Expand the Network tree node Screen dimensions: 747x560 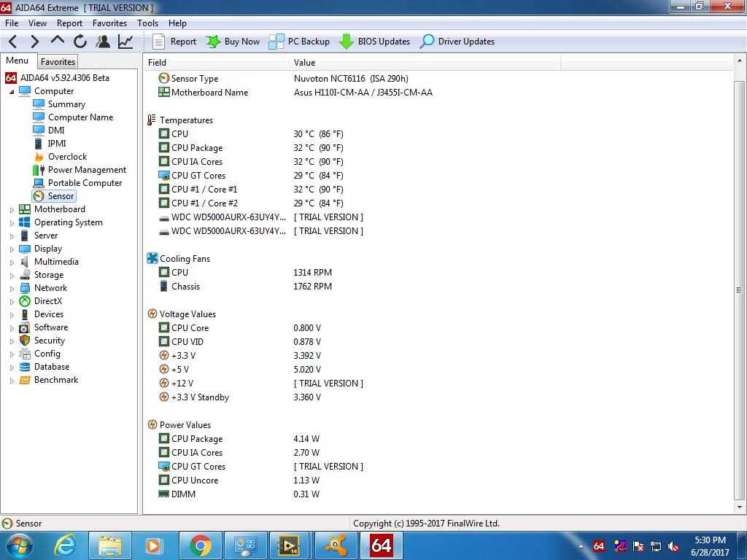(x=12, y=288)
